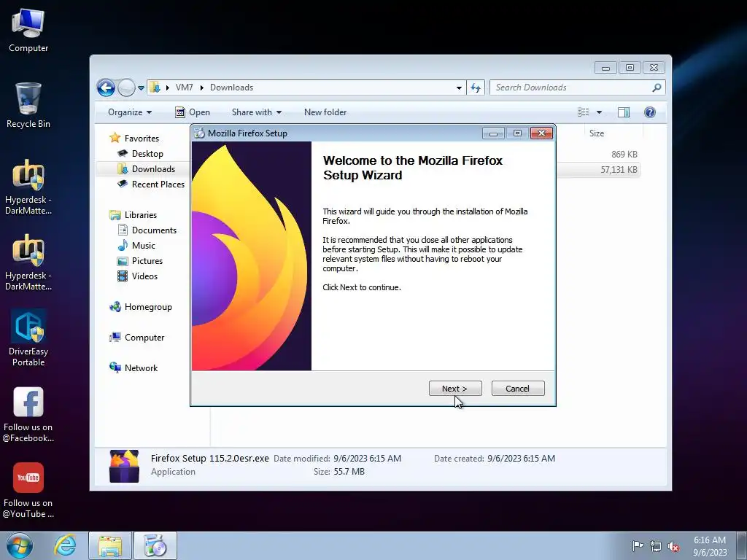Click the muted volume tray icon
747x560 pixels.
point(673,546)
